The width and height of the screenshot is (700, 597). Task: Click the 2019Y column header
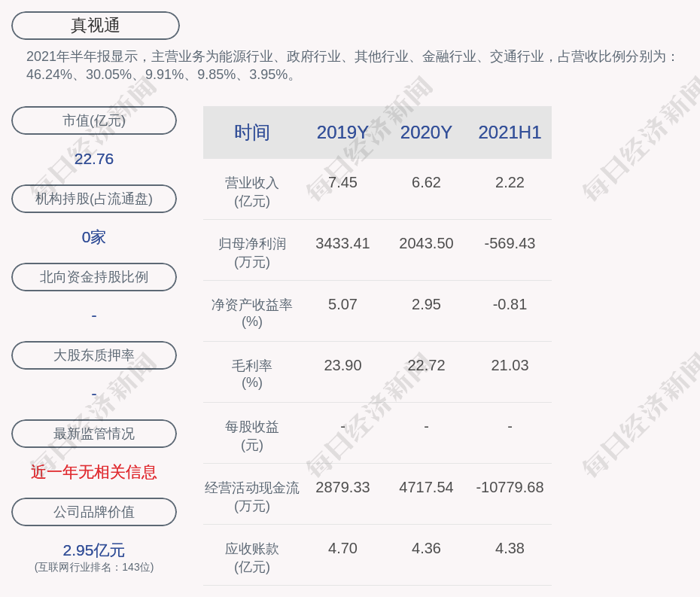pos(342,132)
